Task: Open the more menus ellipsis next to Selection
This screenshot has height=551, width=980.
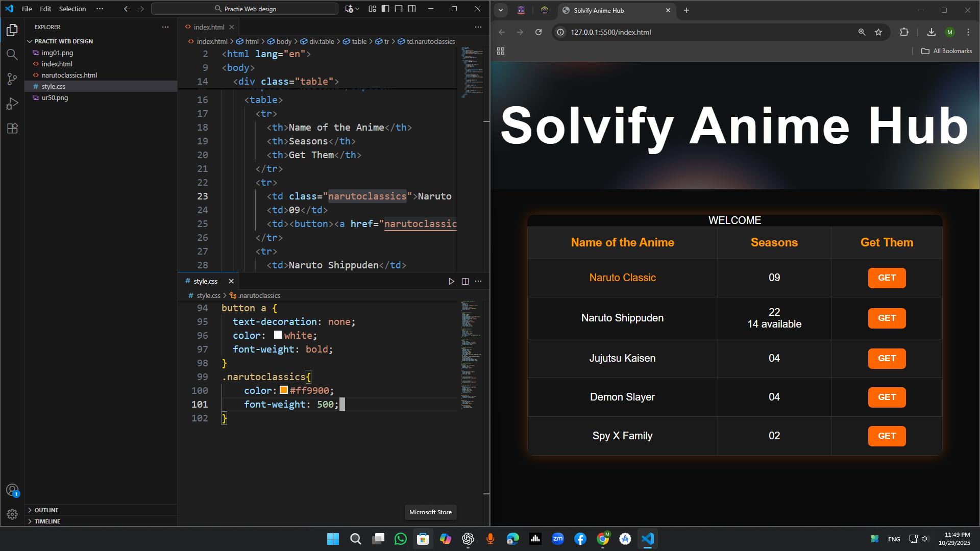Action: [x=100, y=9]
